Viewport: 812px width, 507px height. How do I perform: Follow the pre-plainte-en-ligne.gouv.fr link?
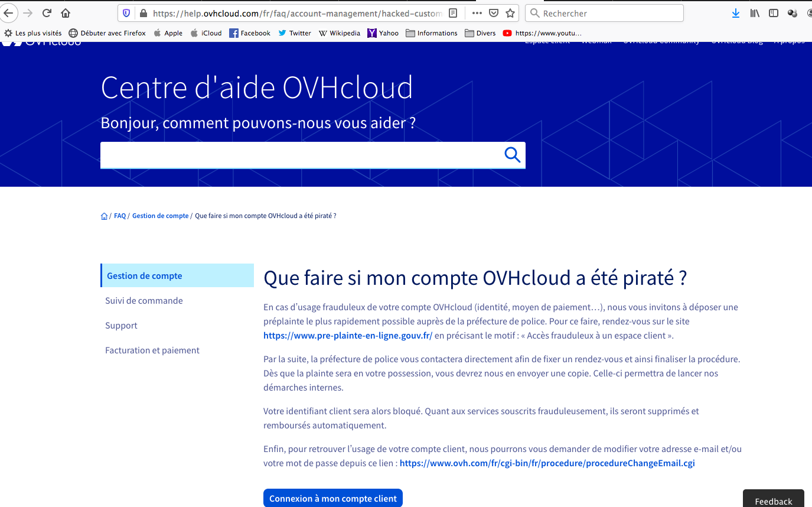pyautogui.click(x=348, y=336)
